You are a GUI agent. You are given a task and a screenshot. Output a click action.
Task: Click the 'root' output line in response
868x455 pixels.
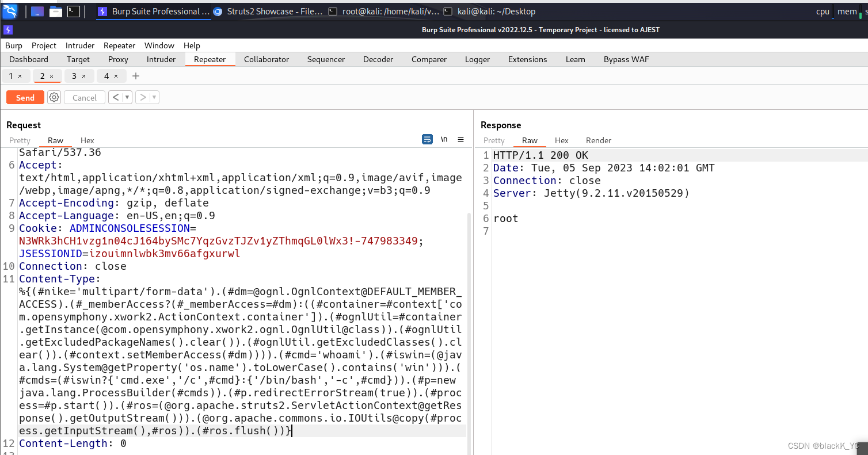[x=506, y=219]
